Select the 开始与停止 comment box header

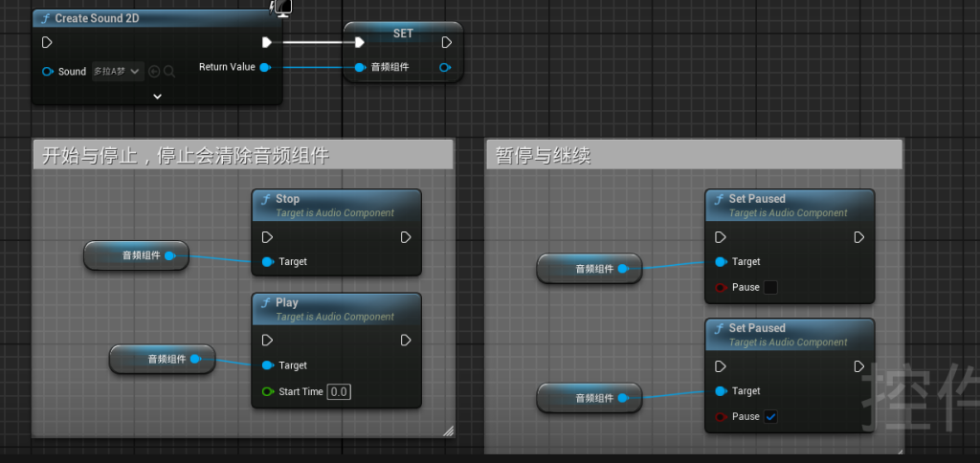click(x=241, y=155)
